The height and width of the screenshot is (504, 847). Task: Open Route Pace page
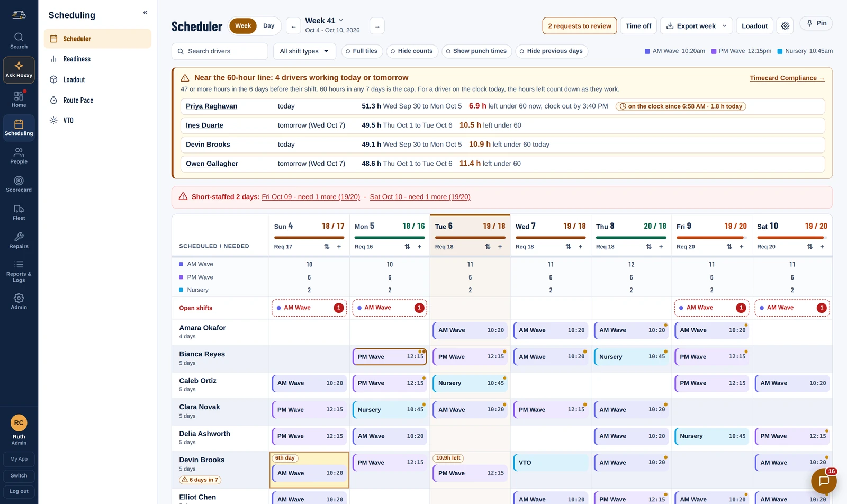(97, 100)
